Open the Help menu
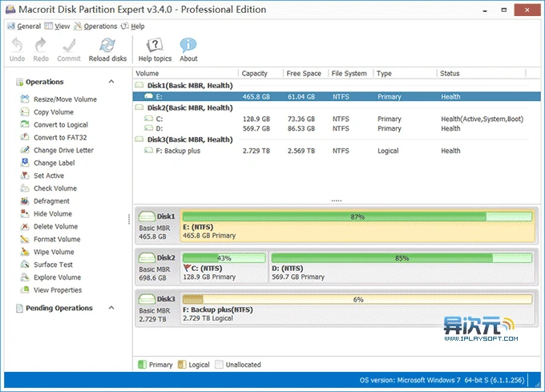545x392 pixels. click(133, 26)
